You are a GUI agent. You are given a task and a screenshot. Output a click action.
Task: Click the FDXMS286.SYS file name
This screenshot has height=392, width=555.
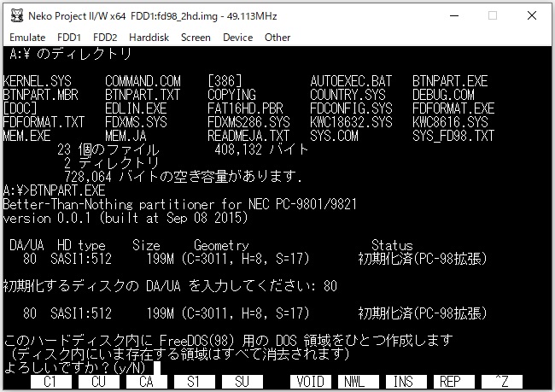248,122
